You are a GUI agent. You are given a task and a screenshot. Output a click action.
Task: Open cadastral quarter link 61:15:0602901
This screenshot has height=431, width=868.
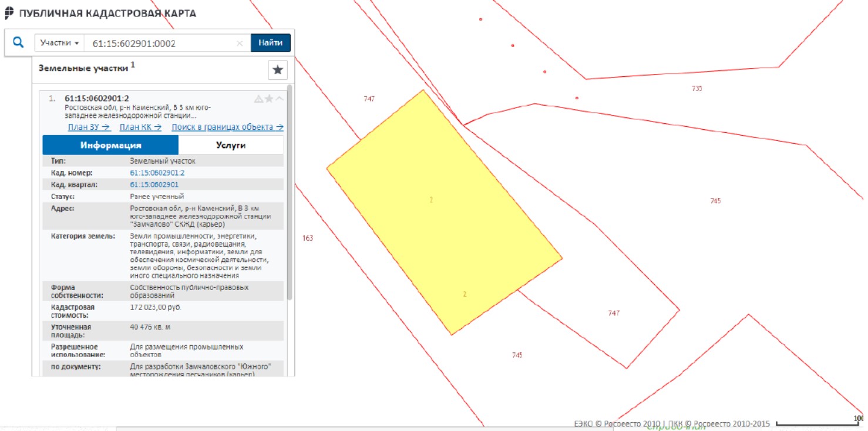[x=154, y=184]
